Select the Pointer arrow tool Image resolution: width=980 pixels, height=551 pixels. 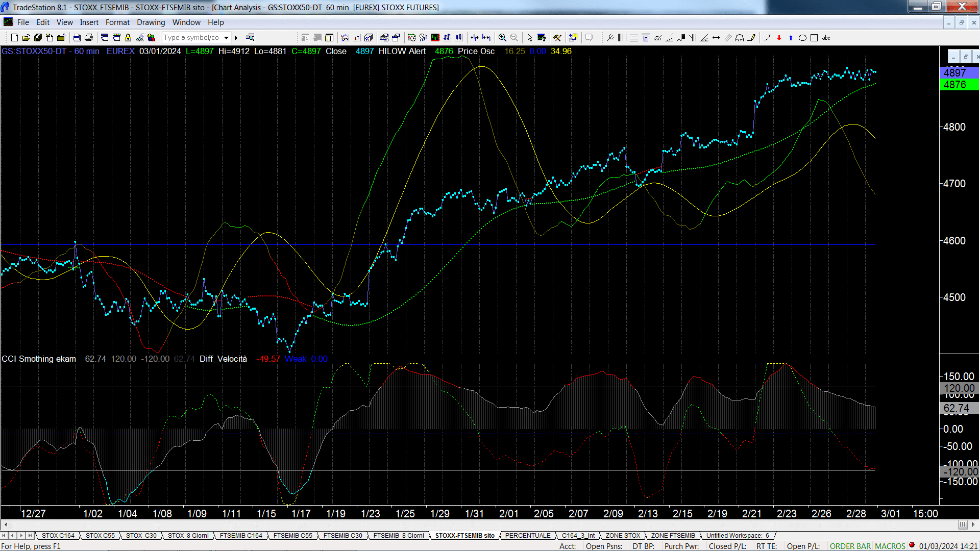(530, 37)
